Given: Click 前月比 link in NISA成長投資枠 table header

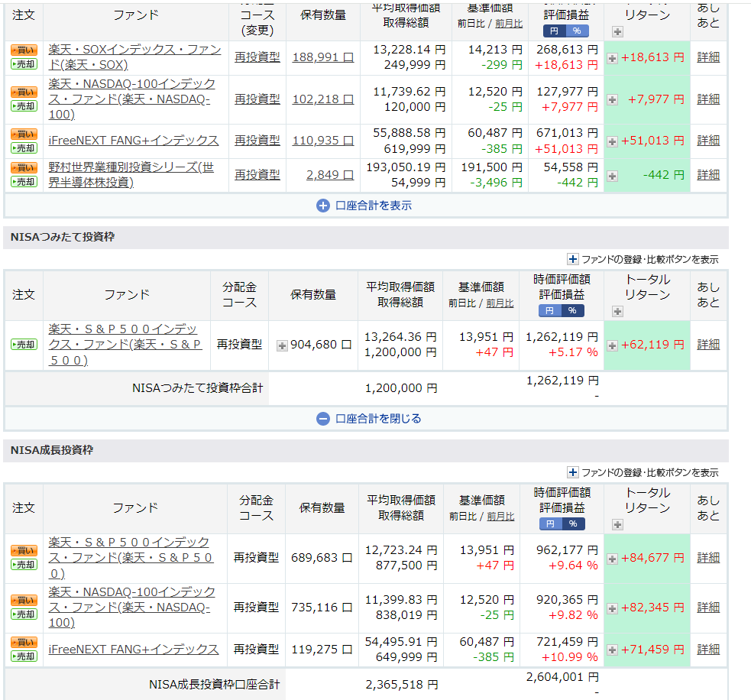Looking at the screenshot, I should [500, 517].
